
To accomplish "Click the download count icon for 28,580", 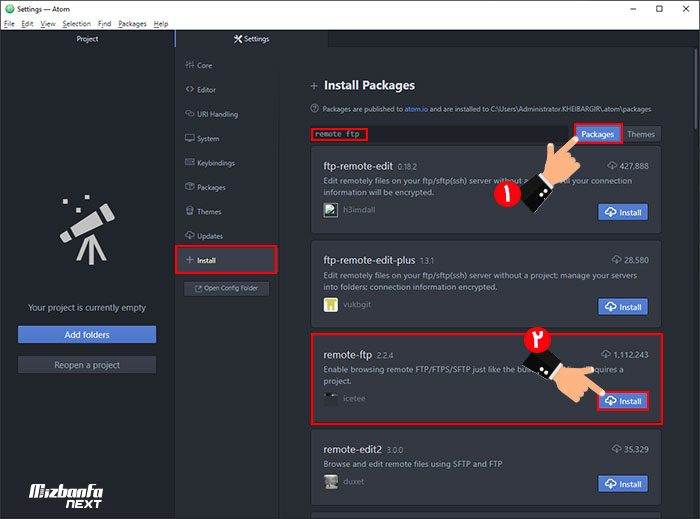I will tap(617, 259).
